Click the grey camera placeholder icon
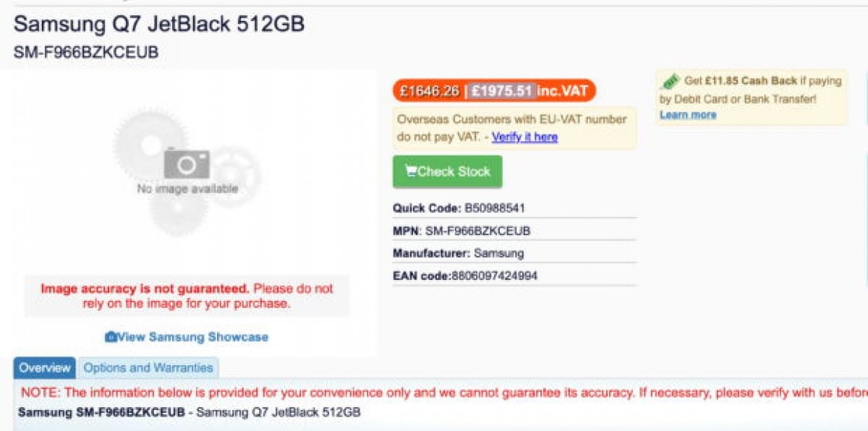The image size is (868, 431). tap(187, 164)
